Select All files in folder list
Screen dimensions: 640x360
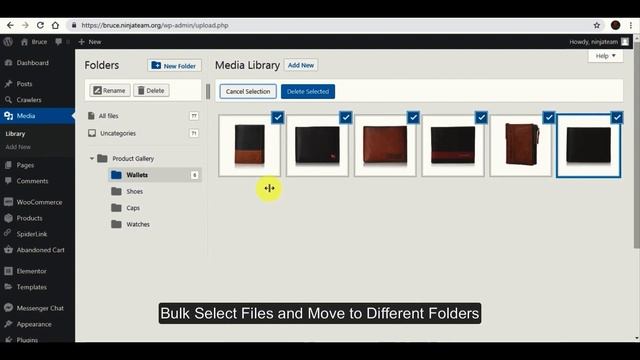click(x=143, y=116)
